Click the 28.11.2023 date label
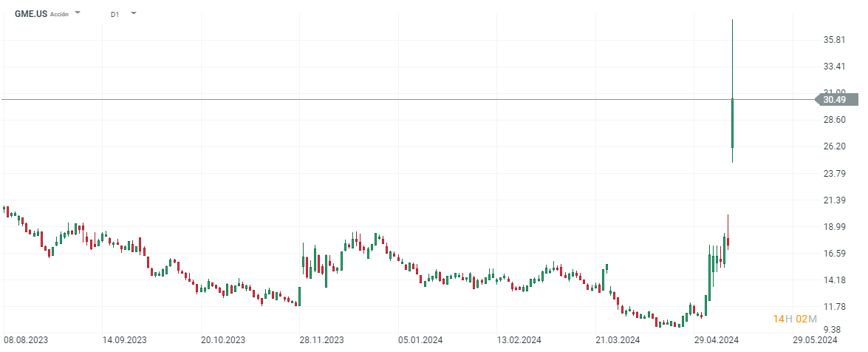The image size is (868, 352). coord(321,339)
